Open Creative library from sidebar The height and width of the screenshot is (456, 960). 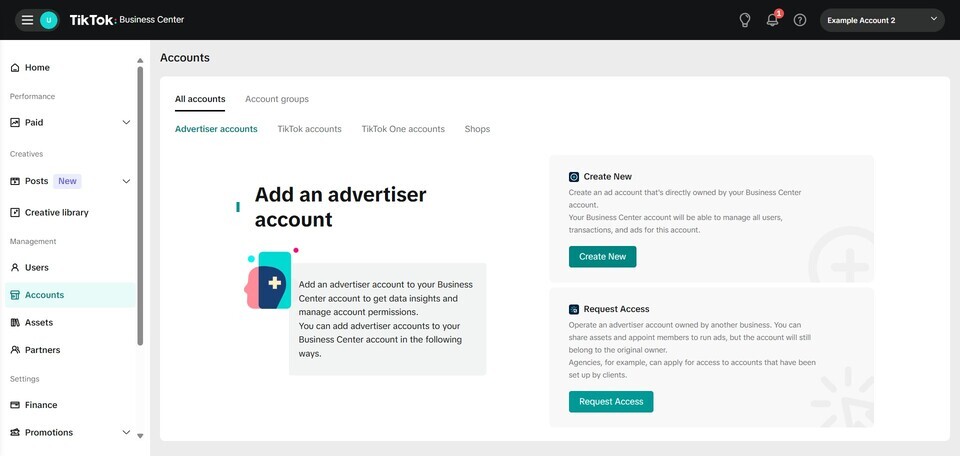click(56, 213)
